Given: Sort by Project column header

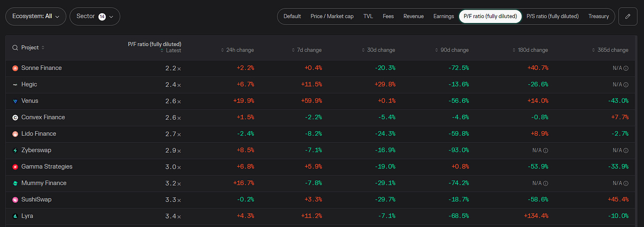Looking at the screenshot, I should [33, 48].
